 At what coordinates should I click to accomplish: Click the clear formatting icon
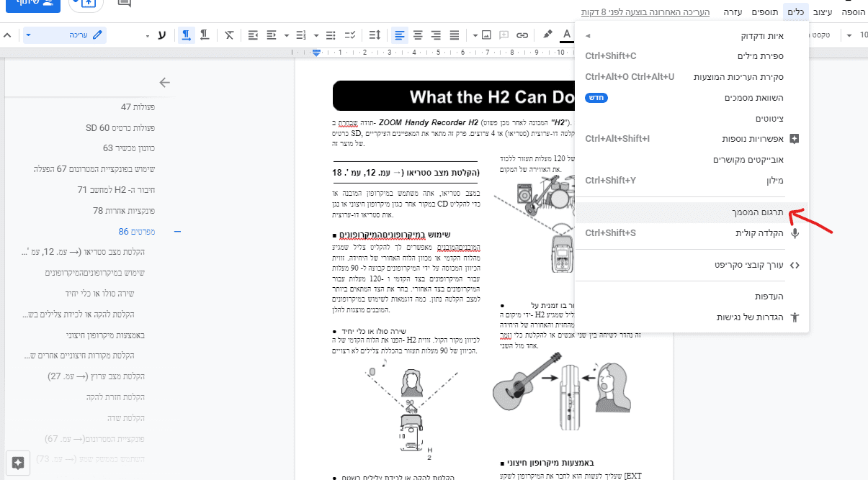[229, 35]
